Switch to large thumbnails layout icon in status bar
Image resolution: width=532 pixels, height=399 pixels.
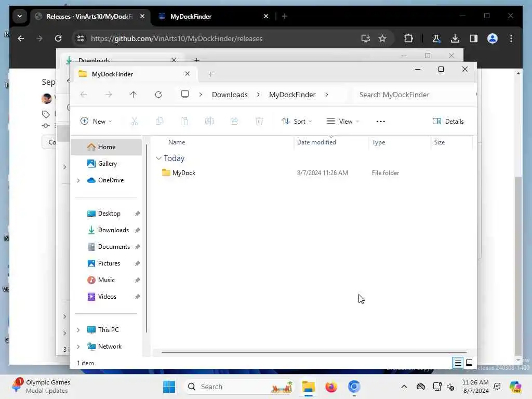point(469,363)
